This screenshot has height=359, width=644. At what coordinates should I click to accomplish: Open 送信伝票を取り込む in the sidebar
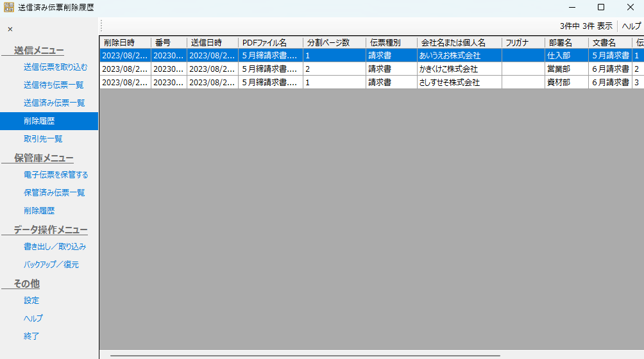pos(55,67)
